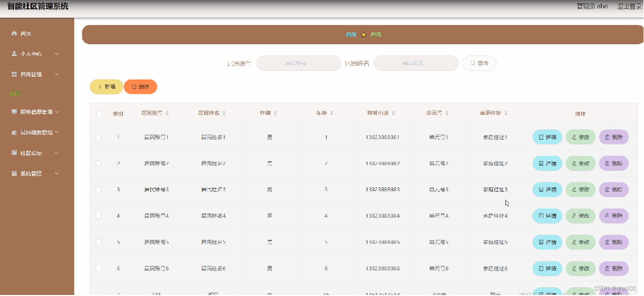
Task: Sort by 单元号 column arrows
Action: pyautogui.click(x=447, y=113)
